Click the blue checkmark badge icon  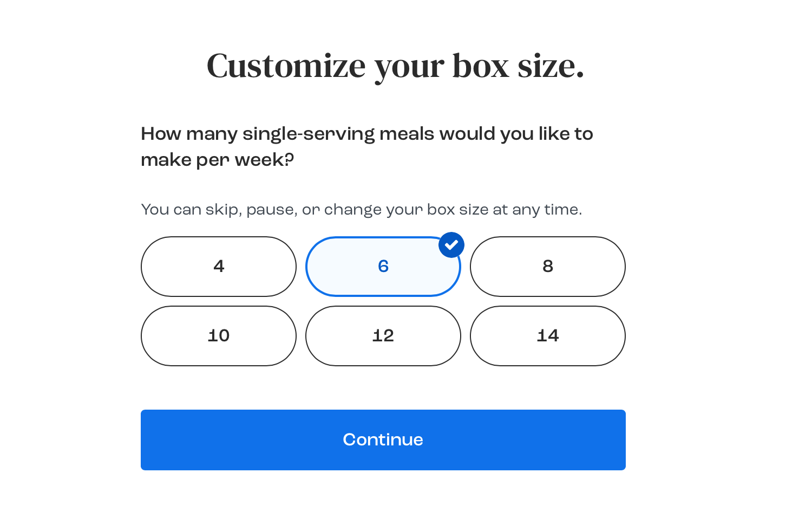[451, 245]
